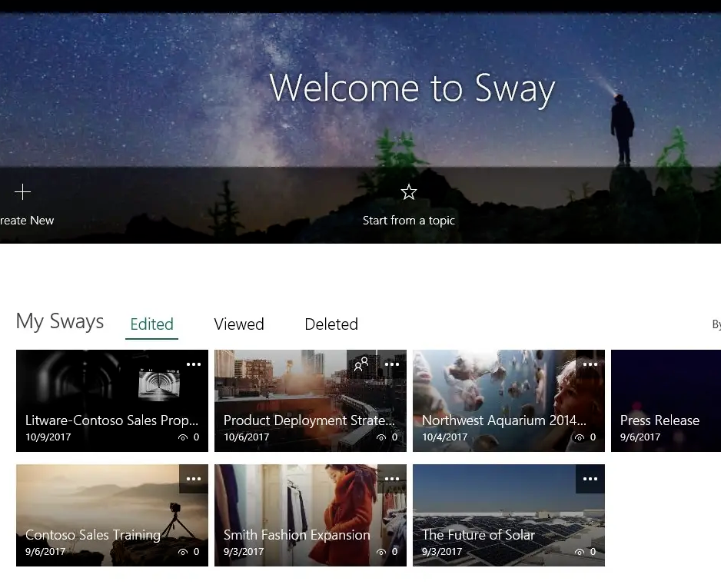Select the Edited tab
This screenshot has height=588, width=721.
coord(151,324)
